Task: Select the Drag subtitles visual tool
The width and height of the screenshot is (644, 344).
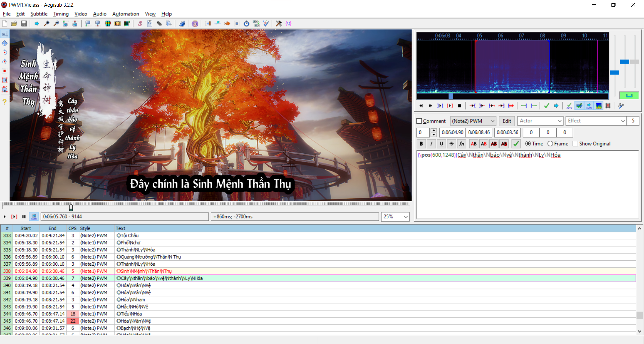Action: click(5, 43)
